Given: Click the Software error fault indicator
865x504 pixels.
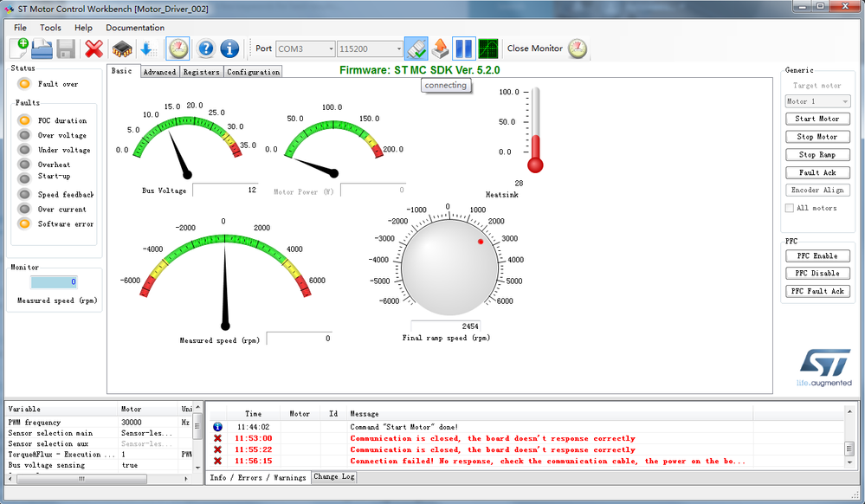Looking at the screenshot, I should click(x=24, y=223).
